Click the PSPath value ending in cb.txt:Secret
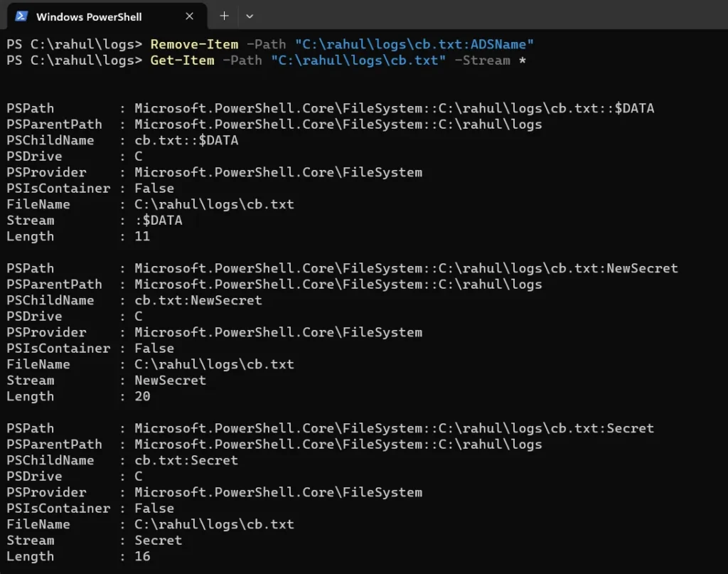The height and width of the screenshot is (574, 728). [x=395, y=428]
